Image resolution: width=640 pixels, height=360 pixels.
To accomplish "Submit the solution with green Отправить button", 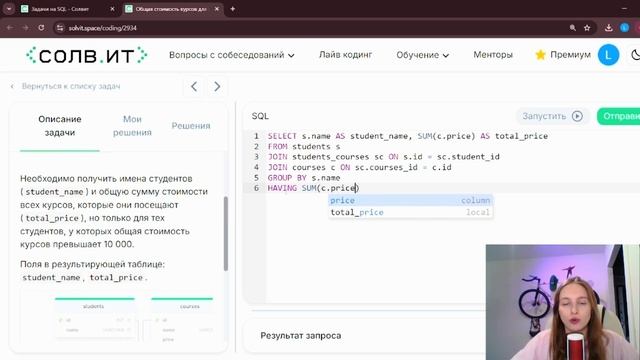I will point(618,116).
